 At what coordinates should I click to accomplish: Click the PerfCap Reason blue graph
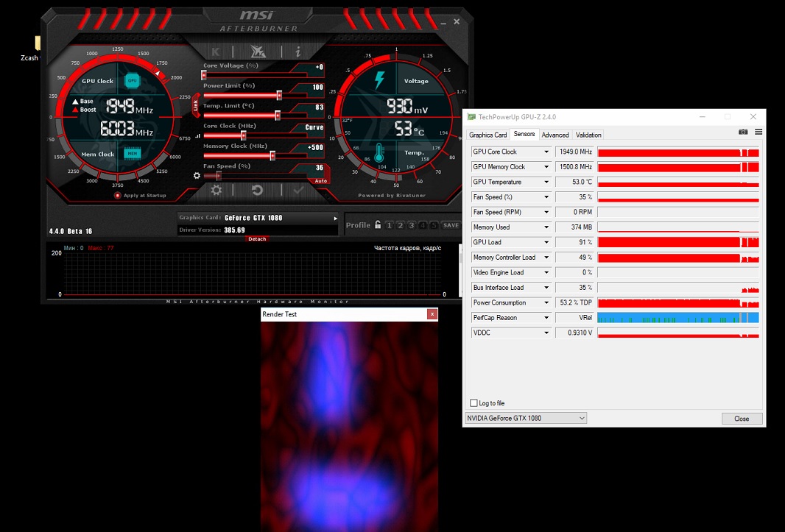[678, 318]
